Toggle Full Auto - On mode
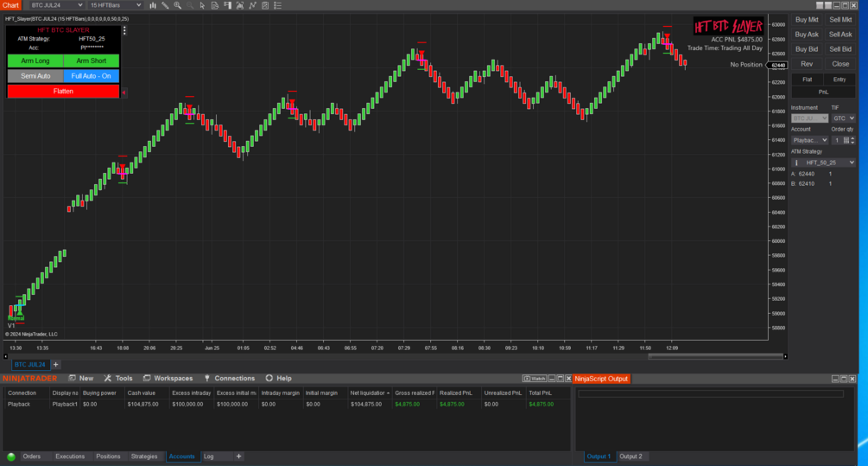The height and width of the screenshot is (466, 868). coord(92,76)
